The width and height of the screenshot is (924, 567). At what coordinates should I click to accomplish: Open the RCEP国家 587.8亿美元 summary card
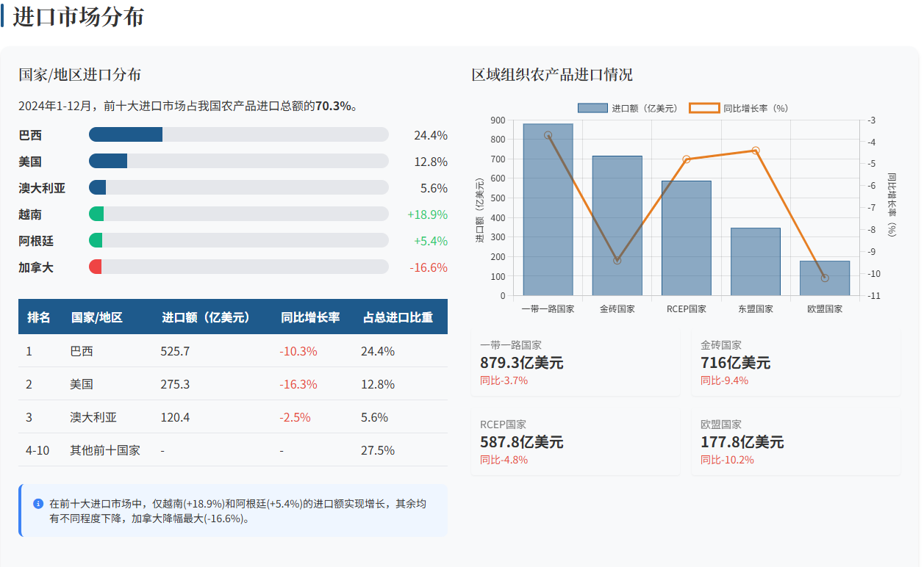click(575, 442)
